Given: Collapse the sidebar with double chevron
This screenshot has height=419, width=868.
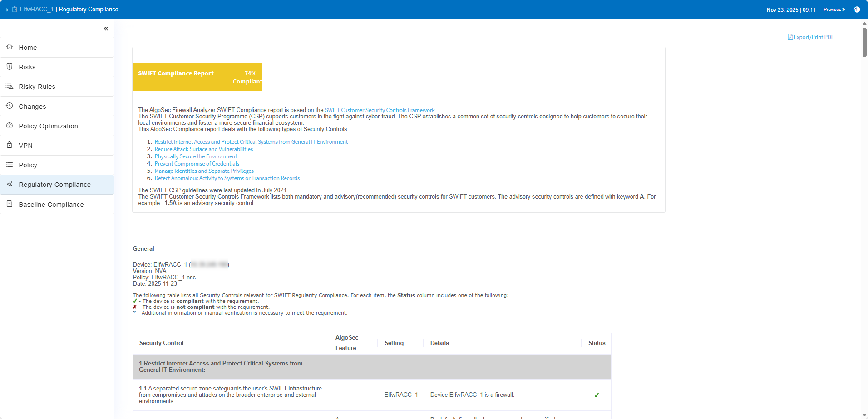Looking at the screenshot, I should 106,29.
